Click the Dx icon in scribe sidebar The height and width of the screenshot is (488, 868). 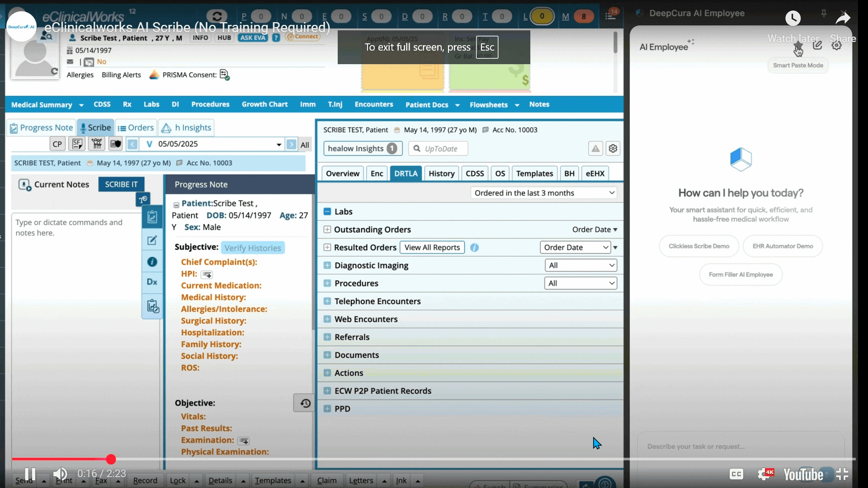pos(152,282)
